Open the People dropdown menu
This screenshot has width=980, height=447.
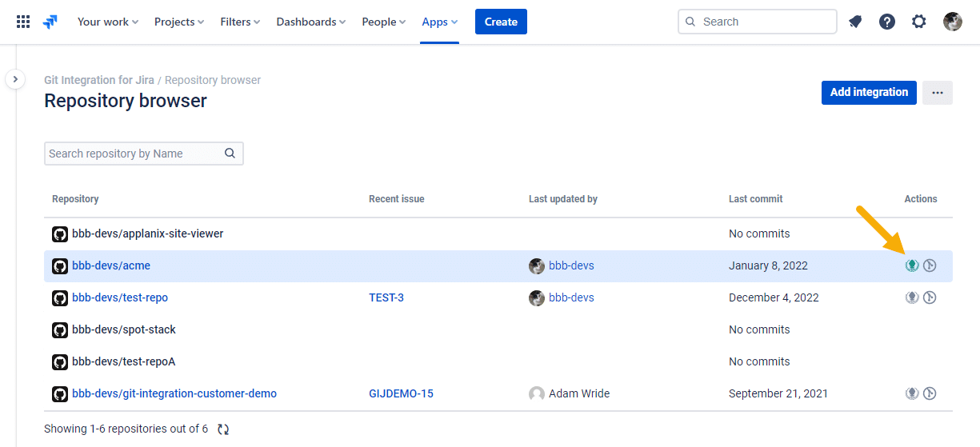[384, 22]
